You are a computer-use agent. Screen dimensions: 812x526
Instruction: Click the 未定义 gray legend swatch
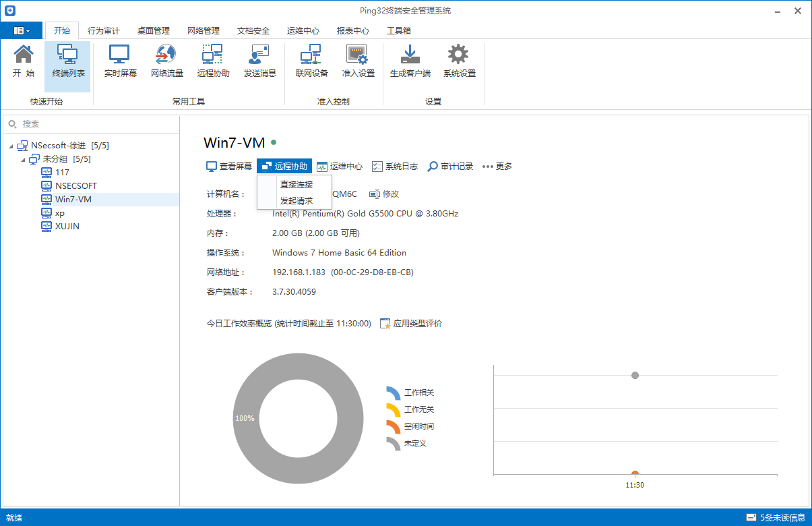tap(394, 444)
